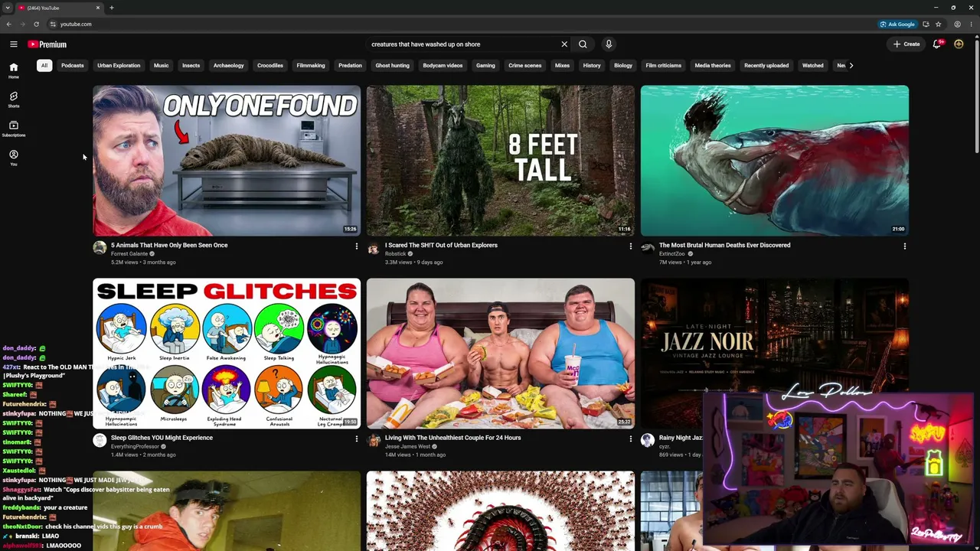Click the YouTube Premium logo
Image resolution: width=980 pixels, height=551 pixels.
click(x=47, y=44)
